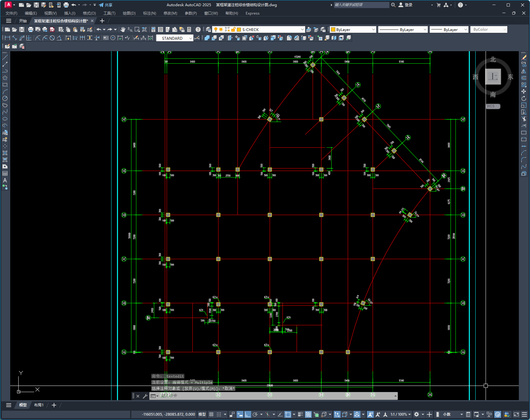This screenshot has height=420, width=530.
Task: Open the QuickCalc calculator icon
Action: tap(189, 29)
